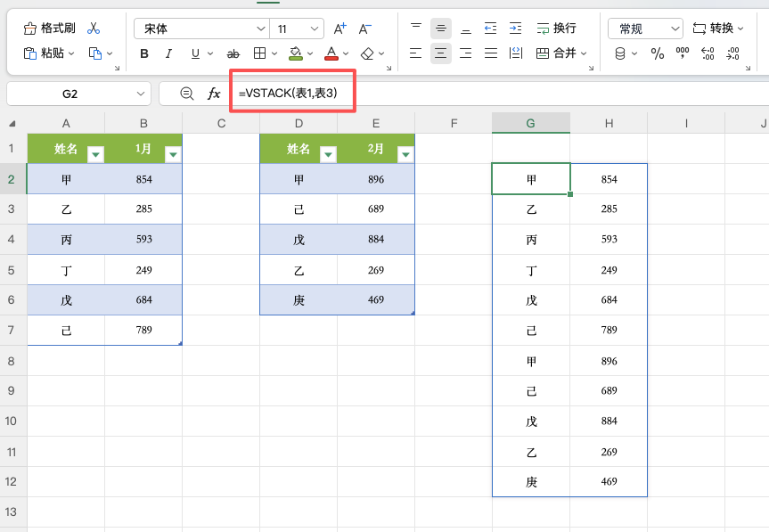Align text to bottom of cell

coord(466,29)
